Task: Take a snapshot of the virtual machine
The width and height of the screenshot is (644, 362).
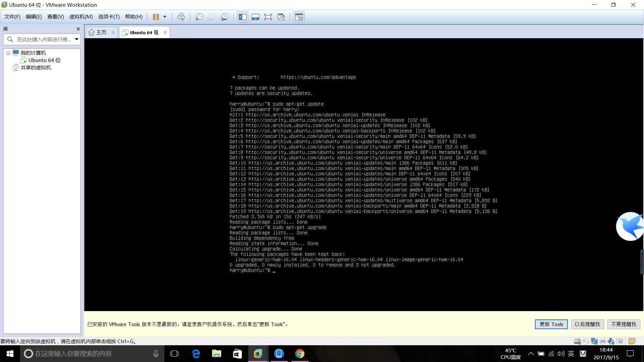Action: click(x=199, y=17)
